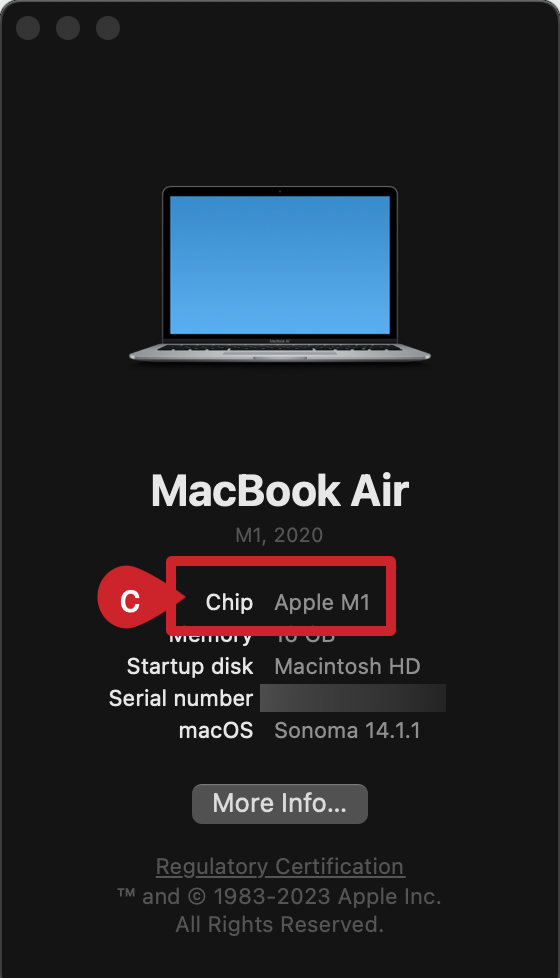This screenshot has height=978, width=560.
Task: Select the Apple M1 chip value
Action: click(322, 603)
